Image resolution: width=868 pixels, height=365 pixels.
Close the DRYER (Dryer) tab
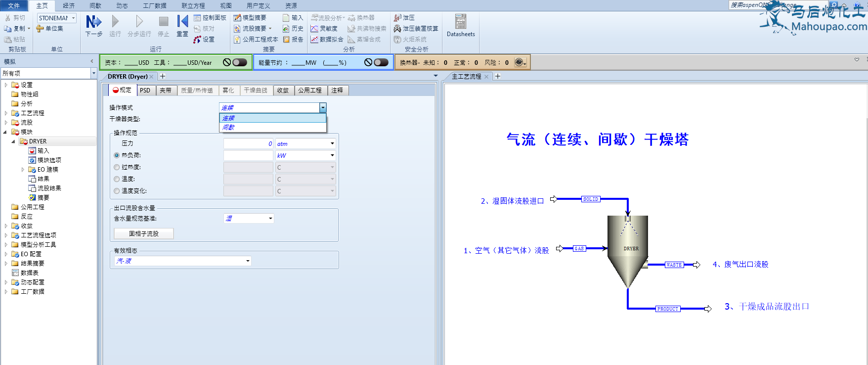[151, 77]
